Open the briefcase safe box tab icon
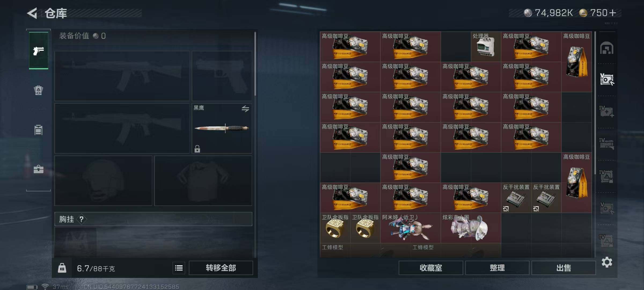The width and height of the screenshot is (644, 290). point(38,169)
